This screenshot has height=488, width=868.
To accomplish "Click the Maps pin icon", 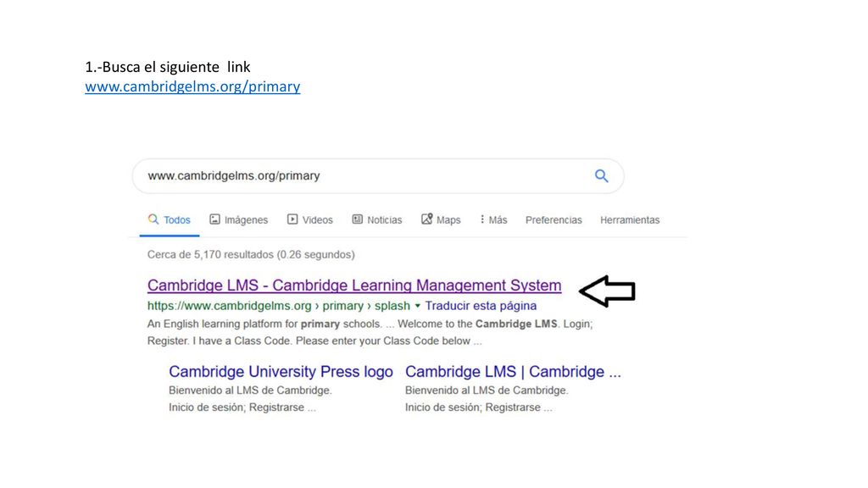I will pos(427,219).
